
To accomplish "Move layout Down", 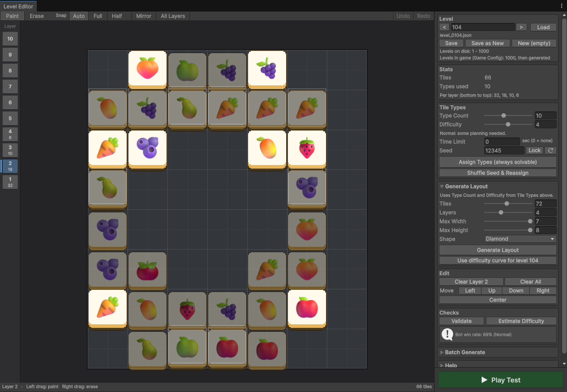I will tap(516, 291).
